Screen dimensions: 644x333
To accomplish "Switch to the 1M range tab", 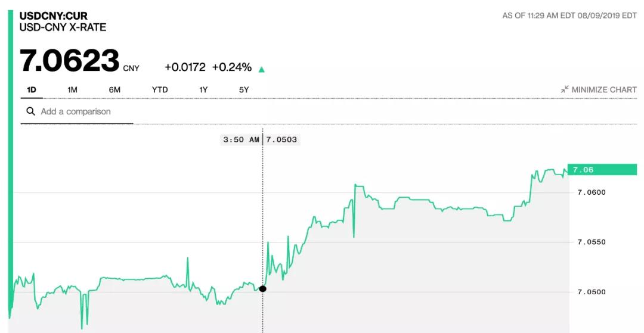I will point(73,89).
